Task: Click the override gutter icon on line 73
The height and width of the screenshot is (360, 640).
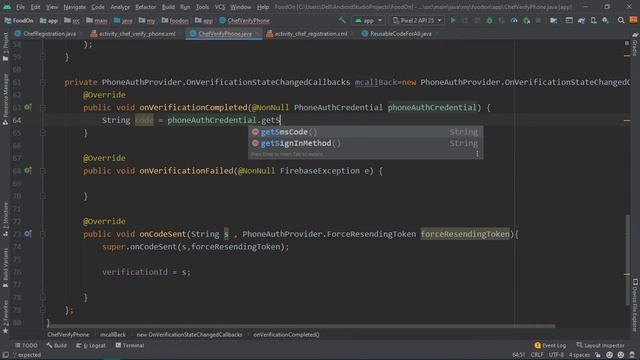Action: tap(27, 233)
